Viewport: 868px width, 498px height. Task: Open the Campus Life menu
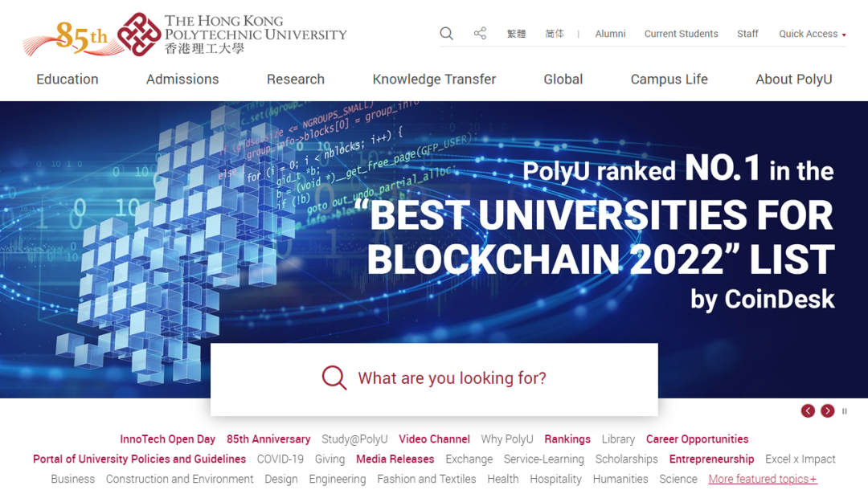pos(669,80)
